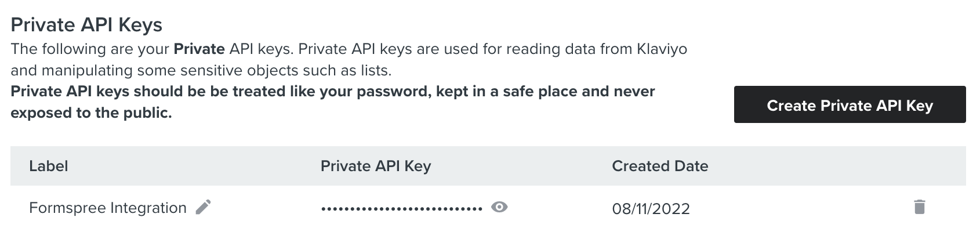Click the 'sensitive objects such as lists' text

(285, 70)
